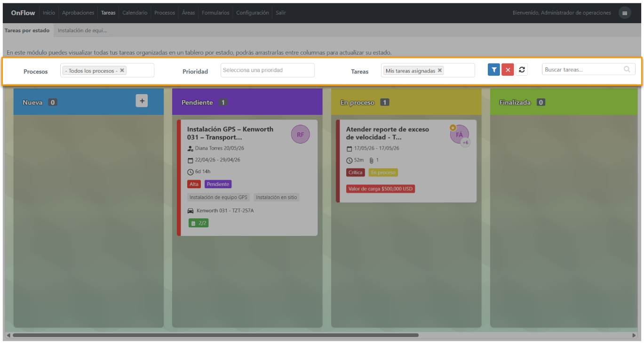Select Tareas in the top menu

click(x=108, y=13)
